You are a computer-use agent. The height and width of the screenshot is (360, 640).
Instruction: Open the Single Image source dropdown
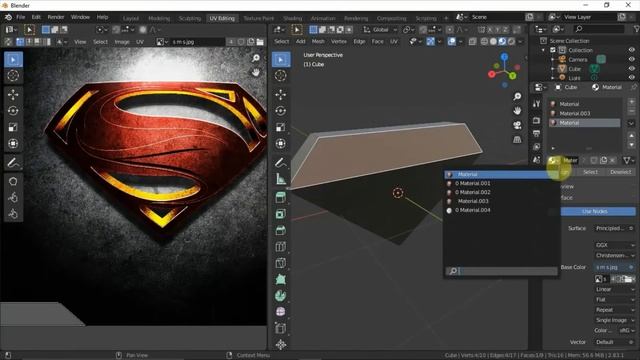(x=615, y=320)
